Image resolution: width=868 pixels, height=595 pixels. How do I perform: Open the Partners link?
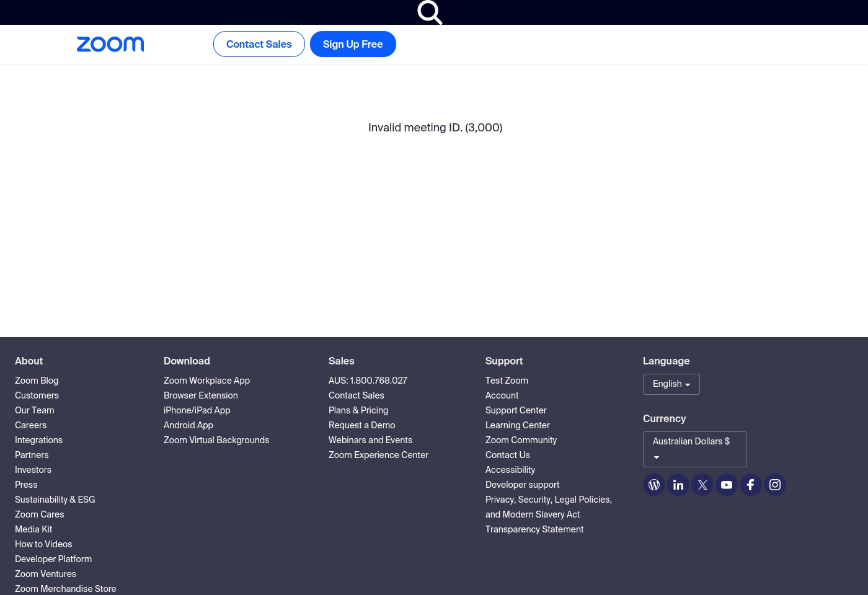pyautogui.click(x=32, y=455)
